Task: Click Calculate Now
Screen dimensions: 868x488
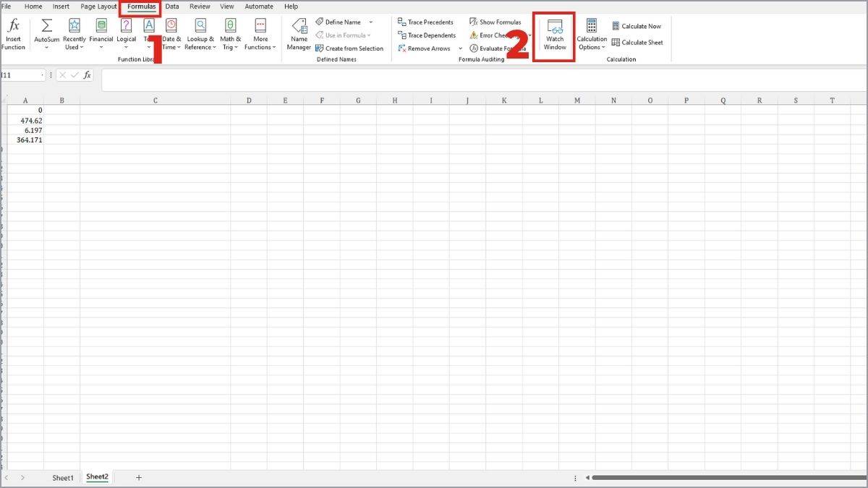Action: (x=637, y=26)
